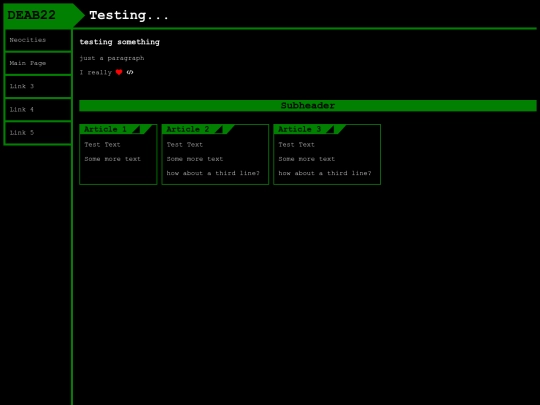Select Link 4 in the sidebar
Viewport: 540px width, 405px height.
(38, 110)
